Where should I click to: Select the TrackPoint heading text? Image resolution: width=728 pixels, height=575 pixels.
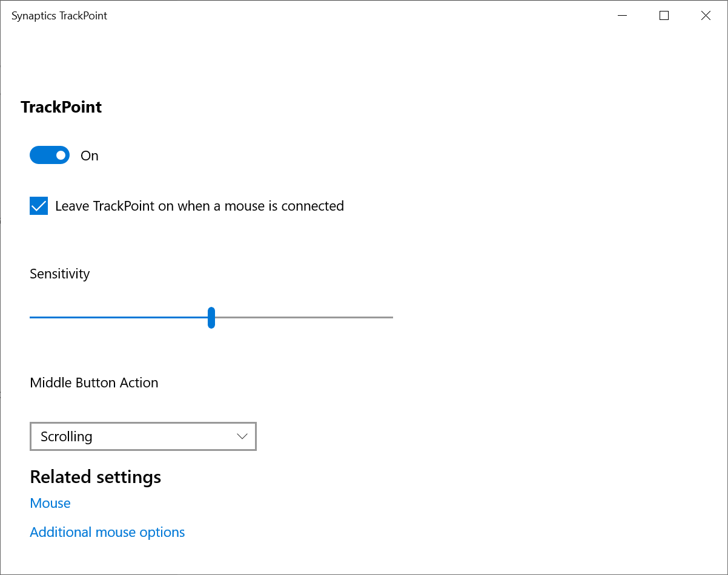tap(61, 107)
